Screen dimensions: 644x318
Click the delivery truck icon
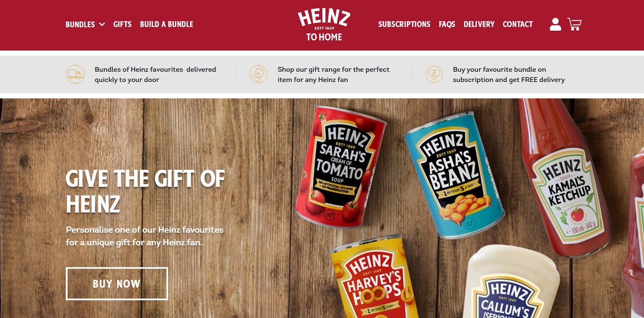coord(75,74)
